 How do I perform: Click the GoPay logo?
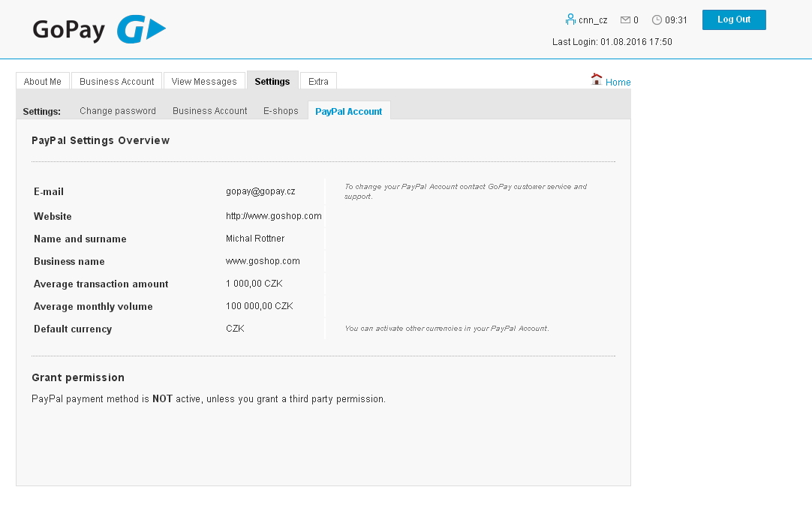[x=99, y=29]
